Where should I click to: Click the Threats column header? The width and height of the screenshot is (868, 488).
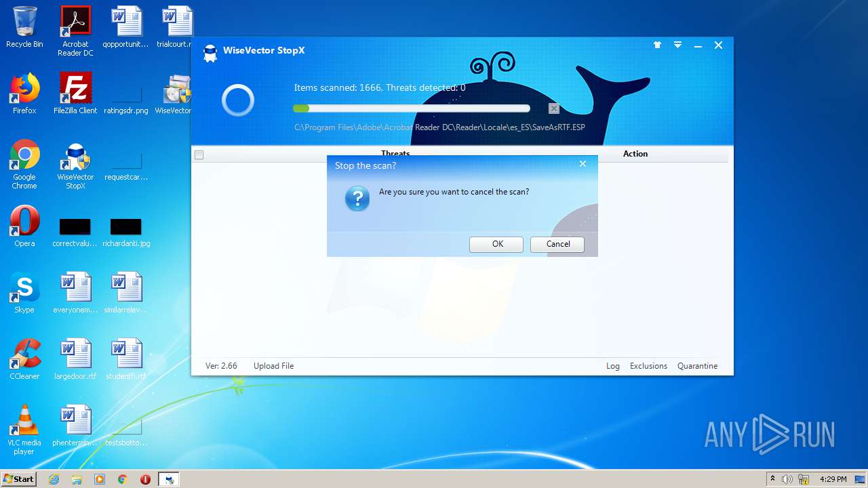[x=395, y=154]
